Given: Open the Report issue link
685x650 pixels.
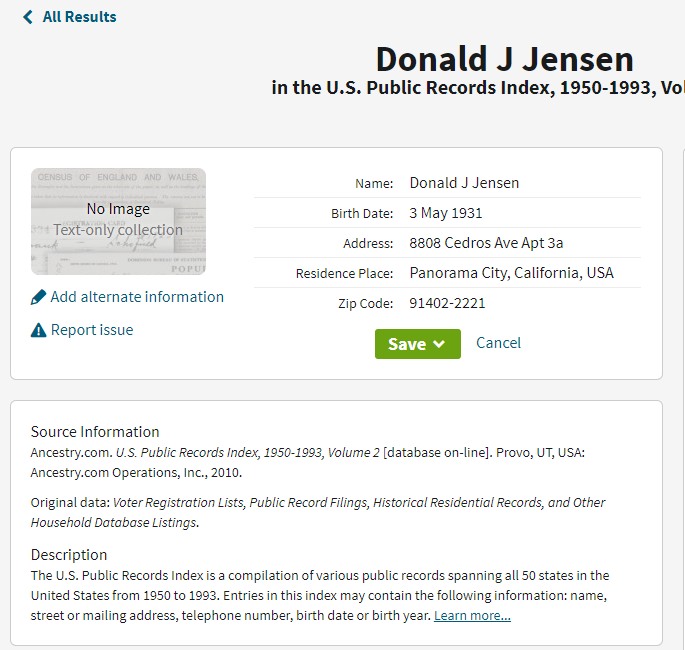Looking at the screenshot, I should pos(92,330).
